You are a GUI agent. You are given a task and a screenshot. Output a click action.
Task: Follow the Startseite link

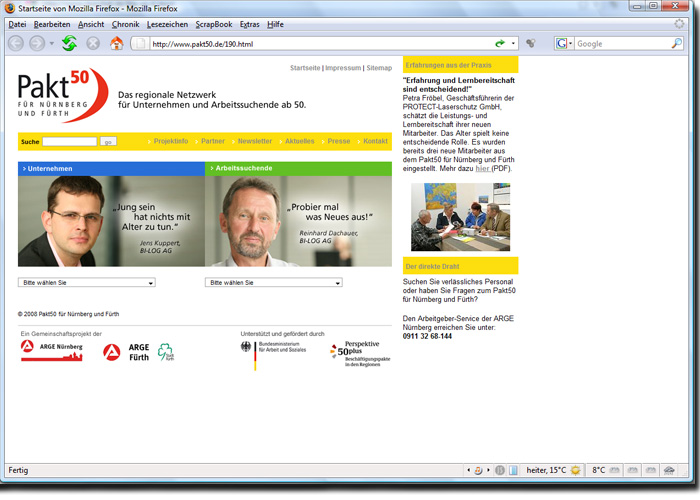point(305,68)
